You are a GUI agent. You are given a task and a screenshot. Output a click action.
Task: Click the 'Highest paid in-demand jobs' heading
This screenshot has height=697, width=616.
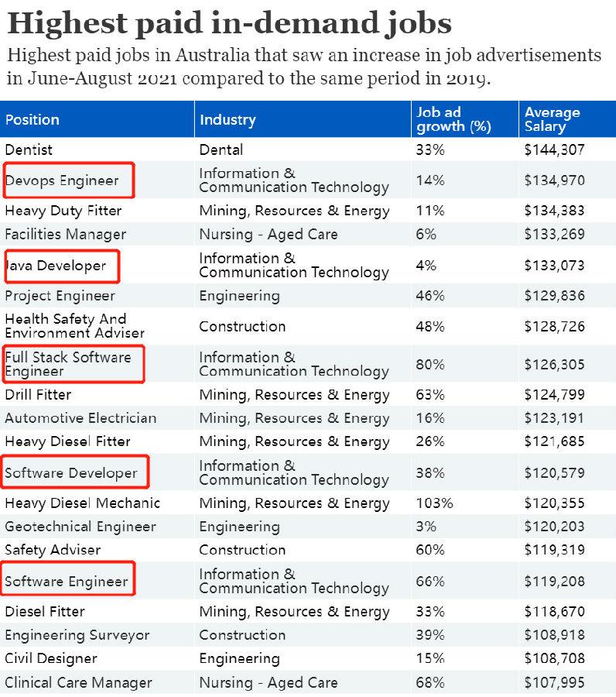pyautogui.click(x=229, y=23)
